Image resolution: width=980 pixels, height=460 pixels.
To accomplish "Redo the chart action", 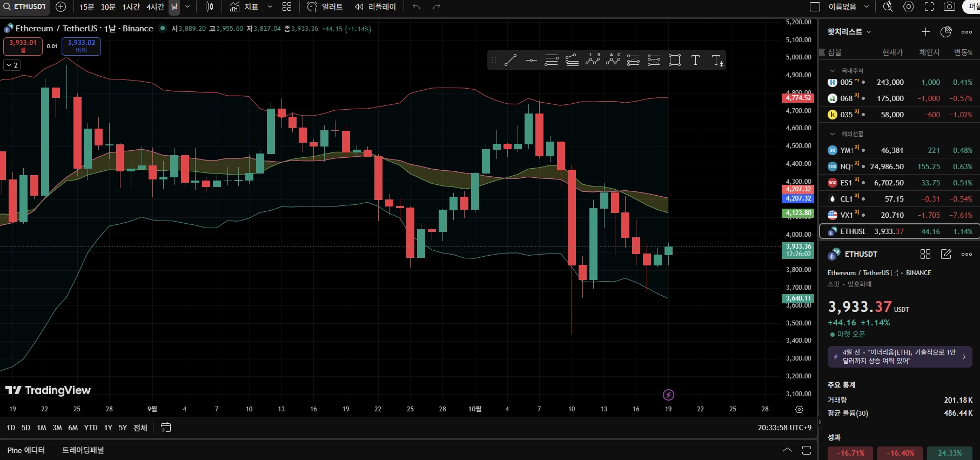I will coord(437,6).
